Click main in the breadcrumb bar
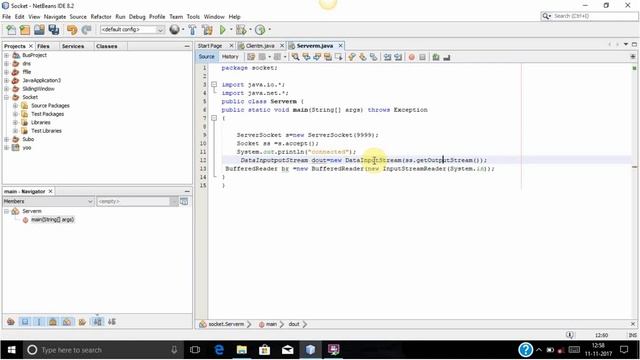This screenshot has width=640, height=360. 271,324
